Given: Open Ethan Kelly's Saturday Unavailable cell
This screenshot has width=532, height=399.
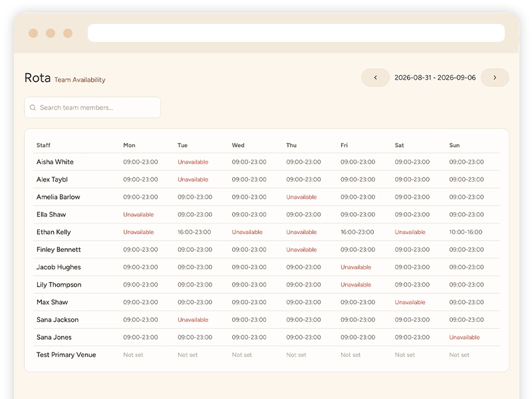Looking at the screenshot, I should 410,232.
